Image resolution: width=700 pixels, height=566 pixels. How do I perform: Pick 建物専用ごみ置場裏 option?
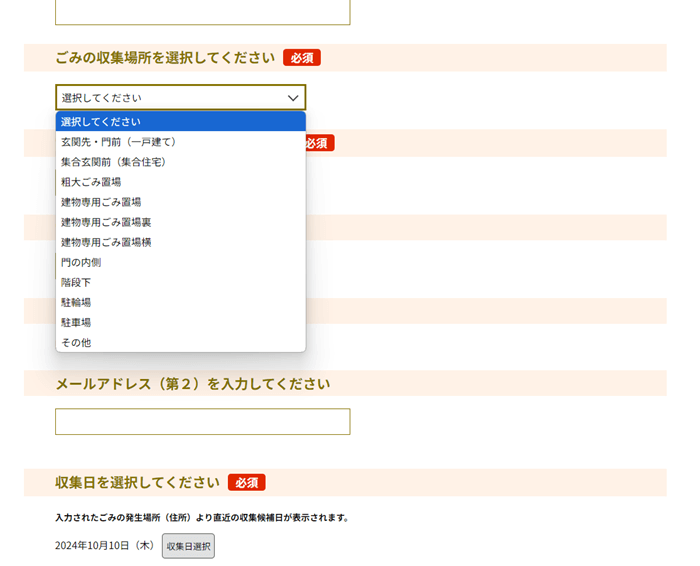pyautogui.click(x=180, y=222)
